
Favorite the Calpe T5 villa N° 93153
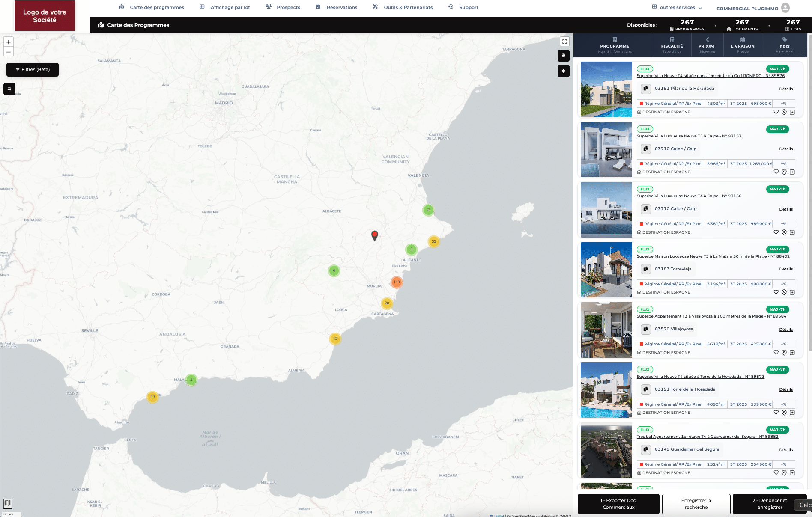click(776, 172)
